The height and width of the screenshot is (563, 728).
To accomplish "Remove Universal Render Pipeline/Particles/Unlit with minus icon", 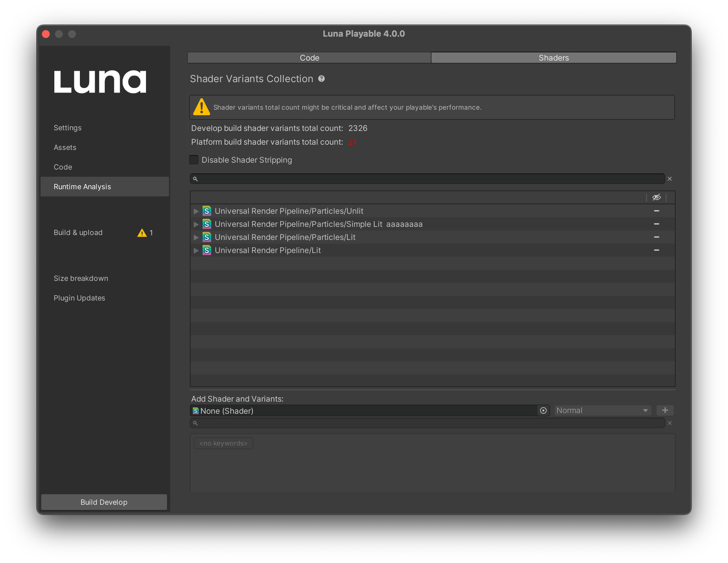I will 656,211.
